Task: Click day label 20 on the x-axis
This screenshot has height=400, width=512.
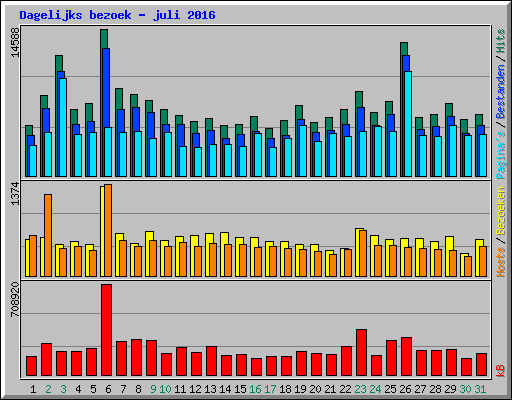Action: (x=315, y=389)
